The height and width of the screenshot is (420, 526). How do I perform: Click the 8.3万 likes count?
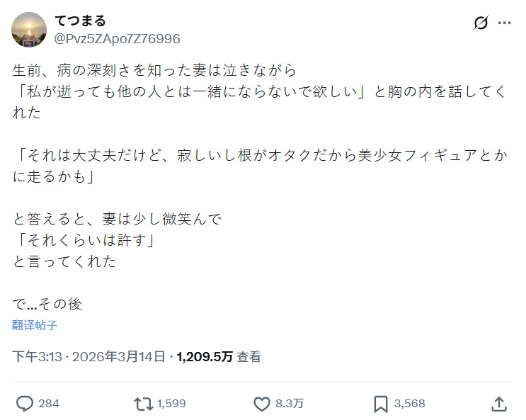[290, 403]
